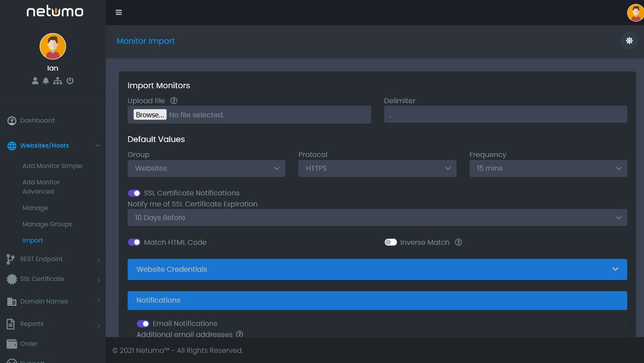
Task: Open the Protocol dropdown showing HTTPS
Action: (377, 168)
